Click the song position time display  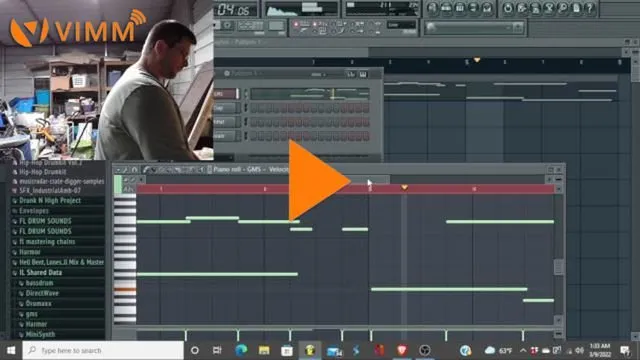pos(234,9)
